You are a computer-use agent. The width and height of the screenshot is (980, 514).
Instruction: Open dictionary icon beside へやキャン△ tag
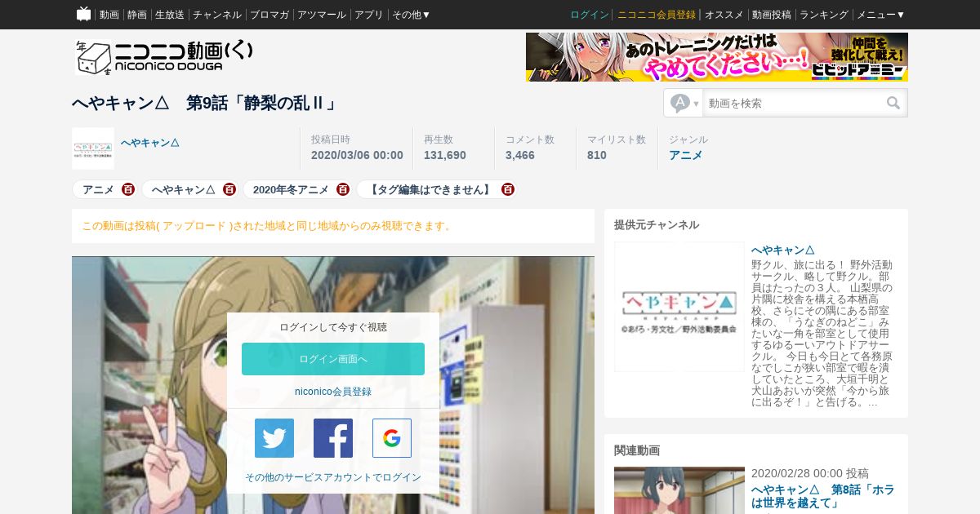(x=229, y=189)
